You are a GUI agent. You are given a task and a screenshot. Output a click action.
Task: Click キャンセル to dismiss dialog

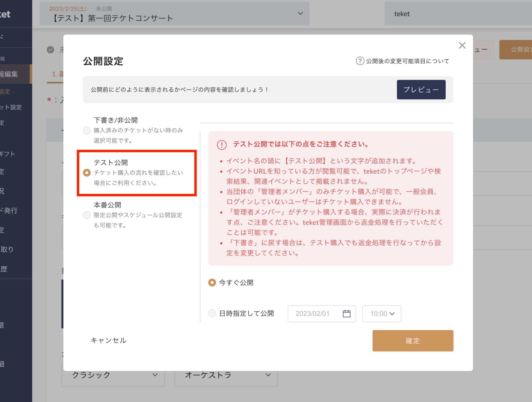pyautogui.click(x=109, y=340)
